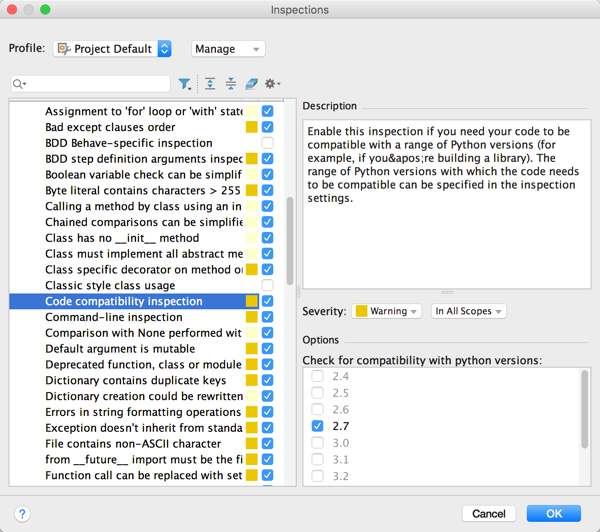The height and width of the screenshot is (532, 600).
Task: Click the OK button
Action: (x=553, y=513)
